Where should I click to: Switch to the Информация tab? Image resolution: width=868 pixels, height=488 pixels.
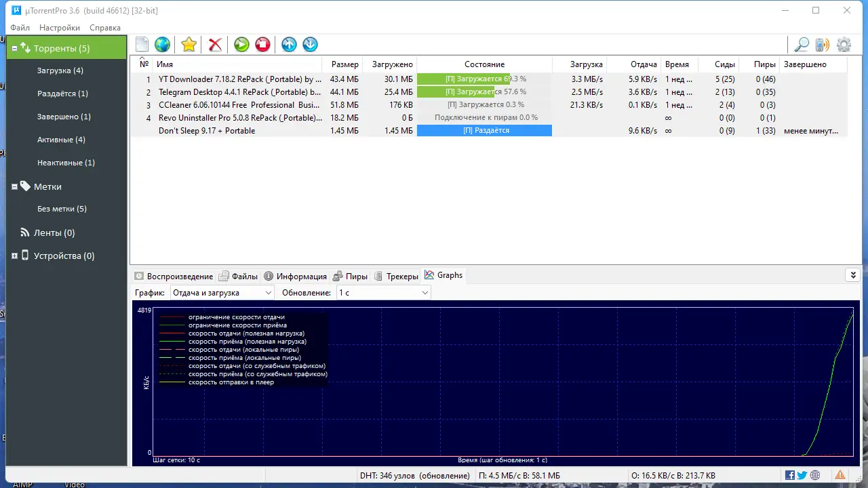pos(296,276)
